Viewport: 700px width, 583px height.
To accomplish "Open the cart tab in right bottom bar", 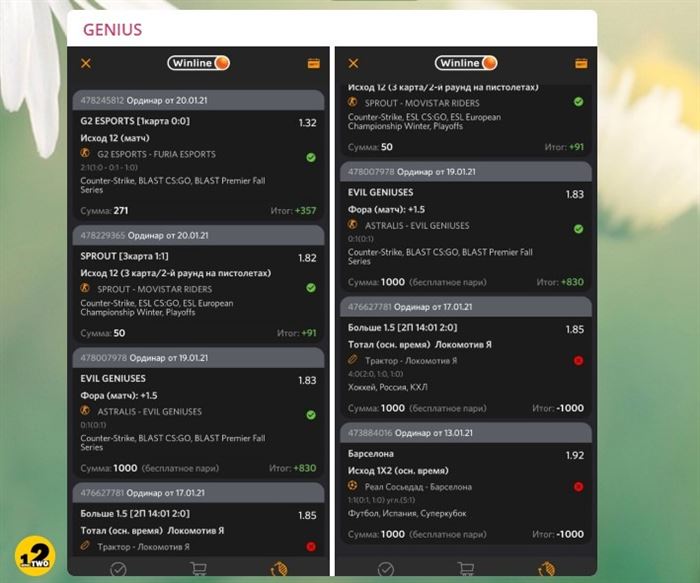I will (466, 568).
